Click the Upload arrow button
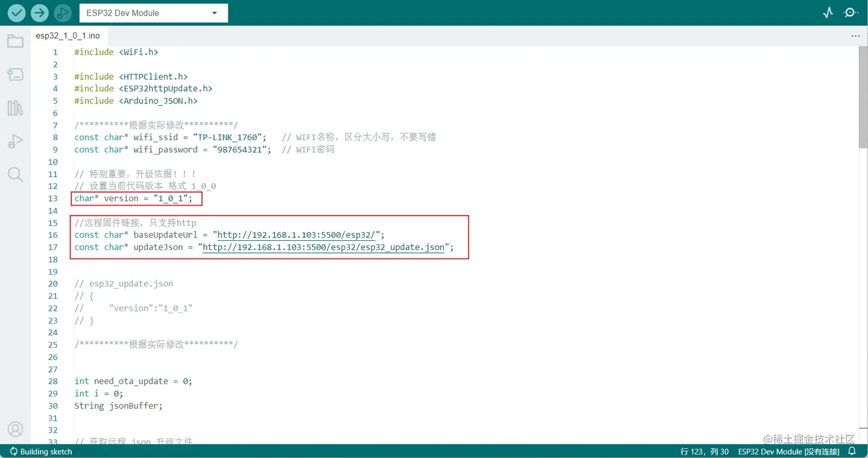The image size is (868, 458). (x=40, y=13)
